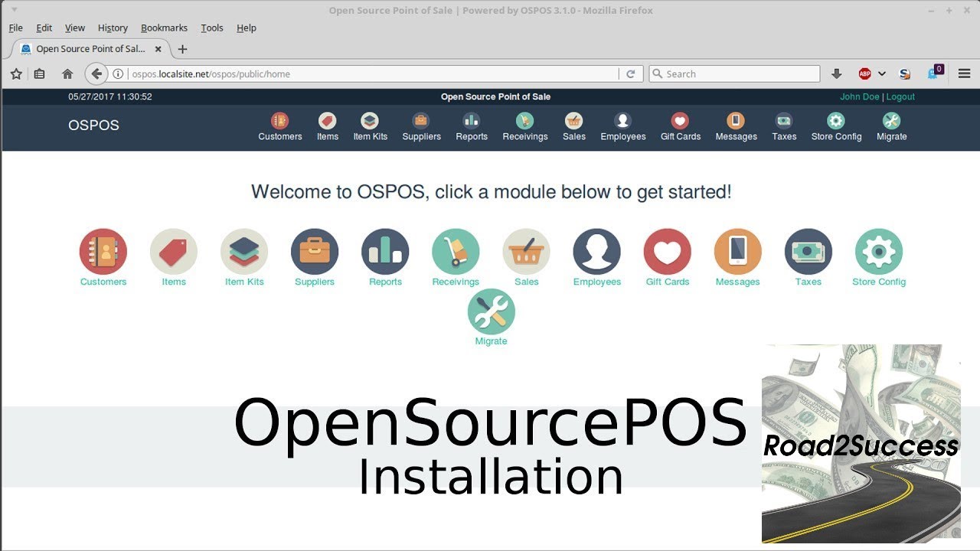Go back one page
980x551 pixels.
pos(96,73)
